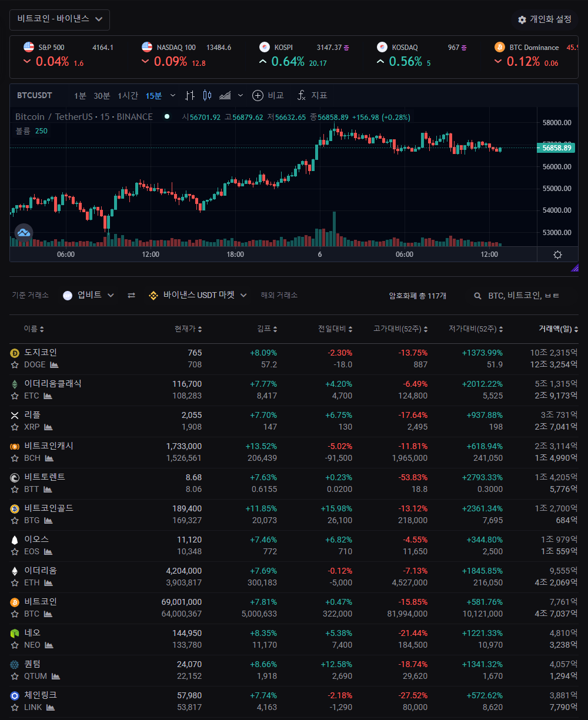Screen dimensions: 588x720
Task: Open the BTC Dominance ticker
Action: 535,55
